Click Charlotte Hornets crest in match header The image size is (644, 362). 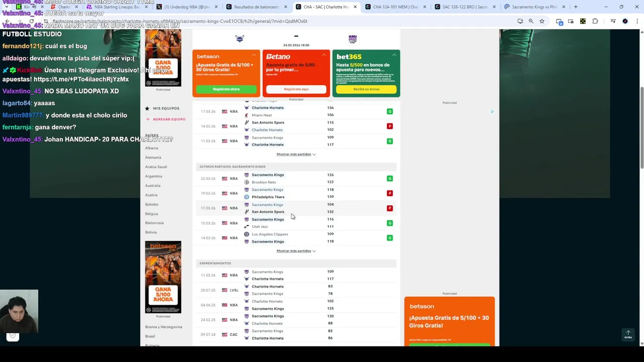tap(239, 39)
